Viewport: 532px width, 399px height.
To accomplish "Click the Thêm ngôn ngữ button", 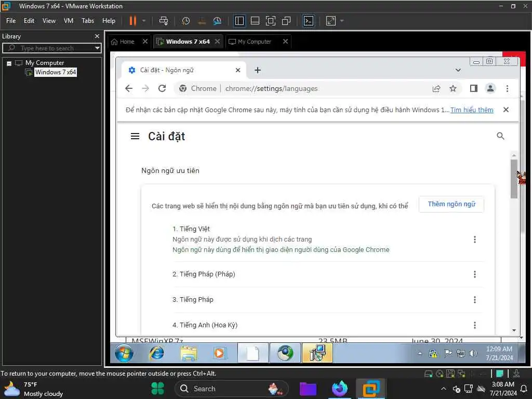I will pos(451,204).
